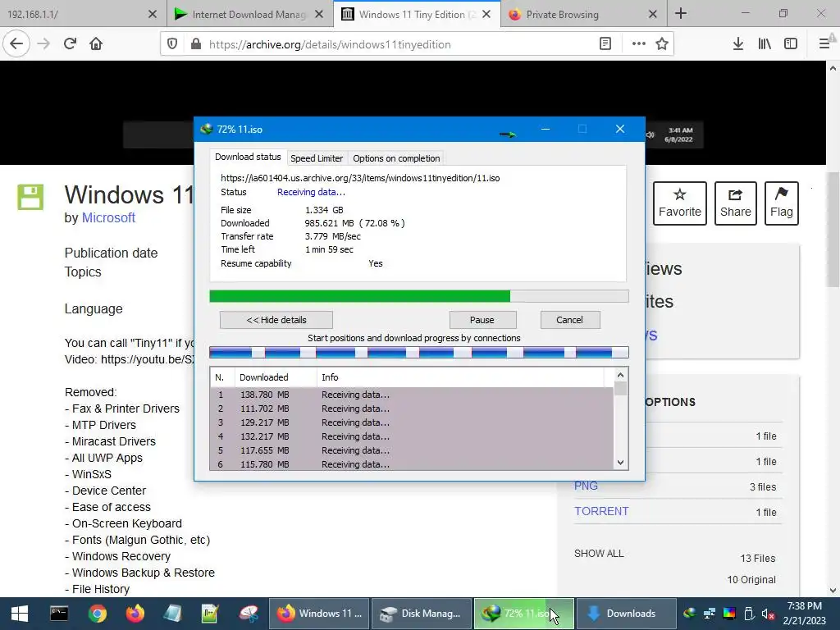Close the Internet Download Manager tab

point(319,15)
